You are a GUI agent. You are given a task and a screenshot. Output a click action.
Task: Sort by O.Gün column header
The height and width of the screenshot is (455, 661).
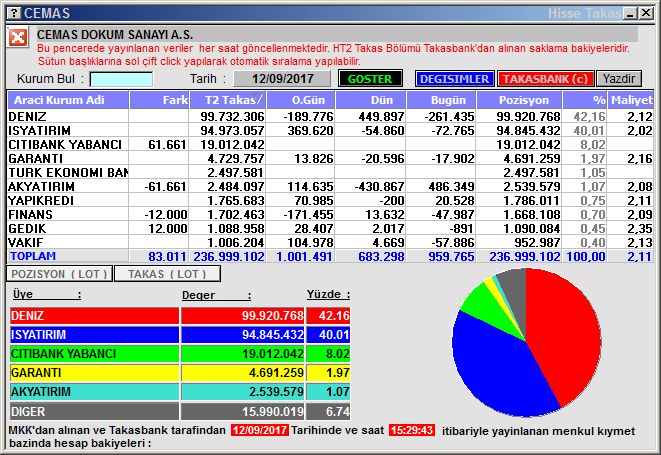pyautogui.click(x=301, y=100)
